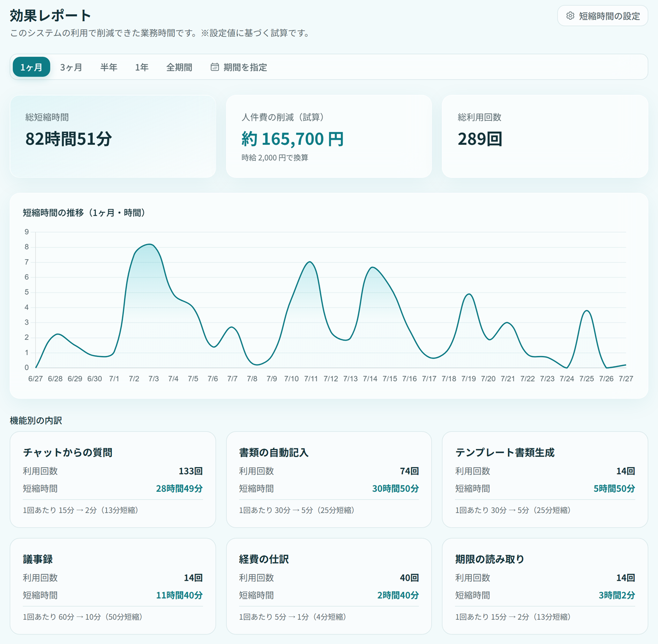Open the テンプレート書類生成 card title
Viewport: 658px width, 644px height.
[505, 452]
